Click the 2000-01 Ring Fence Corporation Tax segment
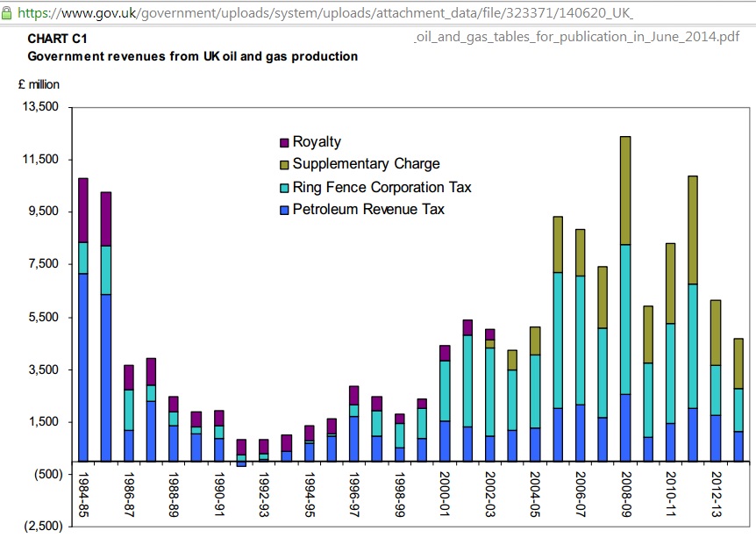Viewport: 756px width, 545px height. point(445,391)
